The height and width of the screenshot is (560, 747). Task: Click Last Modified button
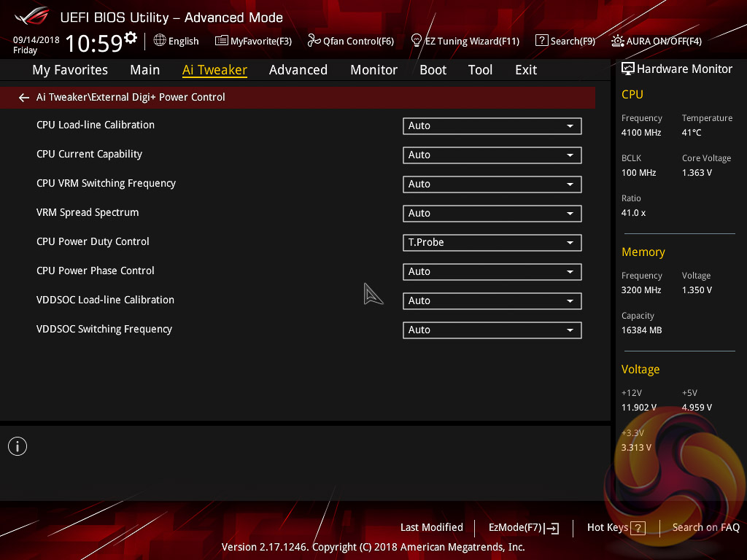point(432,528)
